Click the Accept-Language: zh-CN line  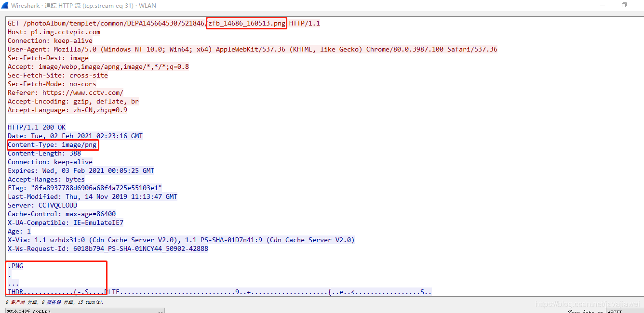(67, 110)
